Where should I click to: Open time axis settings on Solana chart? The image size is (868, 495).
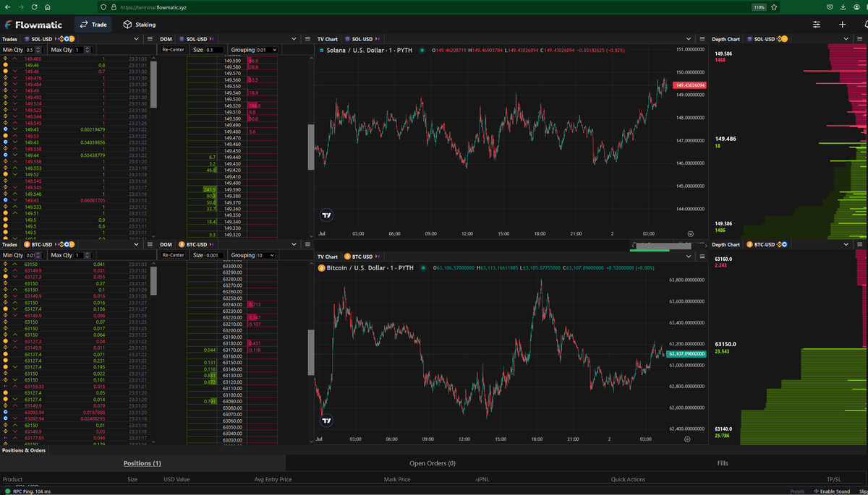coord(690,234)
